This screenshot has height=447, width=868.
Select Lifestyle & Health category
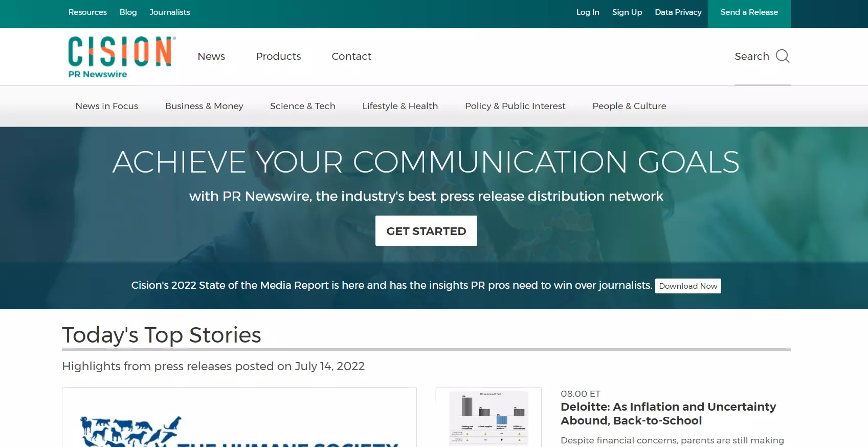pos(400,106)
